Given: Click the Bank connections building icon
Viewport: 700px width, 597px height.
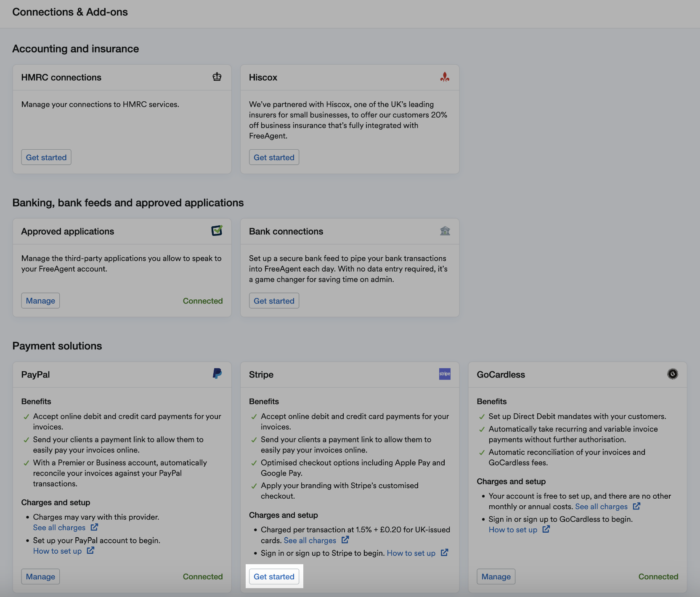Looking at the screenshot, I should 445,231.
